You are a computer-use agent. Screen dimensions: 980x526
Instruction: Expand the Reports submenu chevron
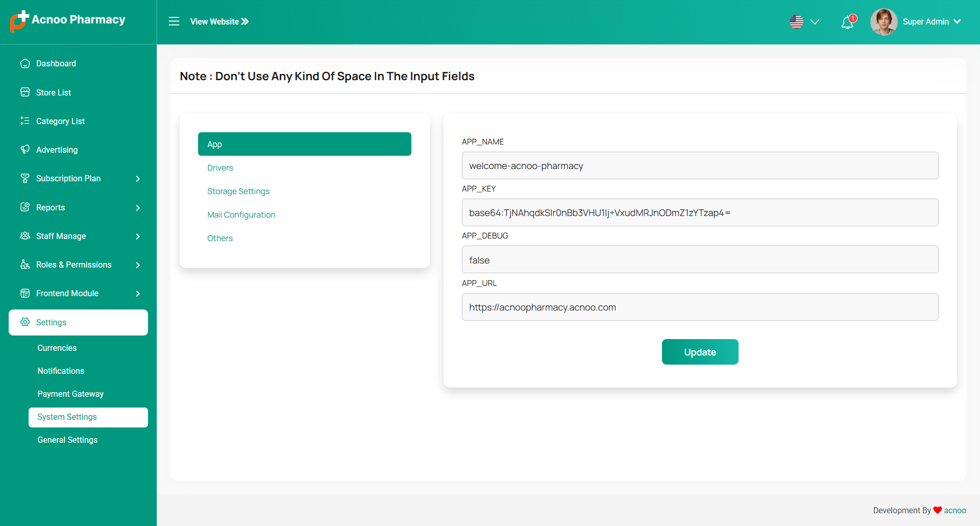[x=138, y=208]
